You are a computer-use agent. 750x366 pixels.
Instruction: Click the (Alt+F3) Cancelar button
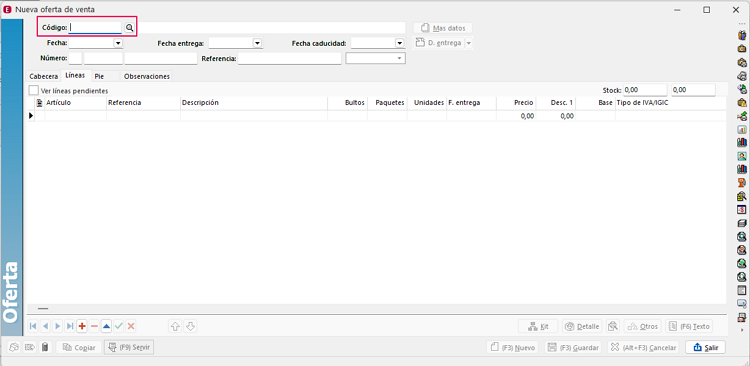pos(644,347)
